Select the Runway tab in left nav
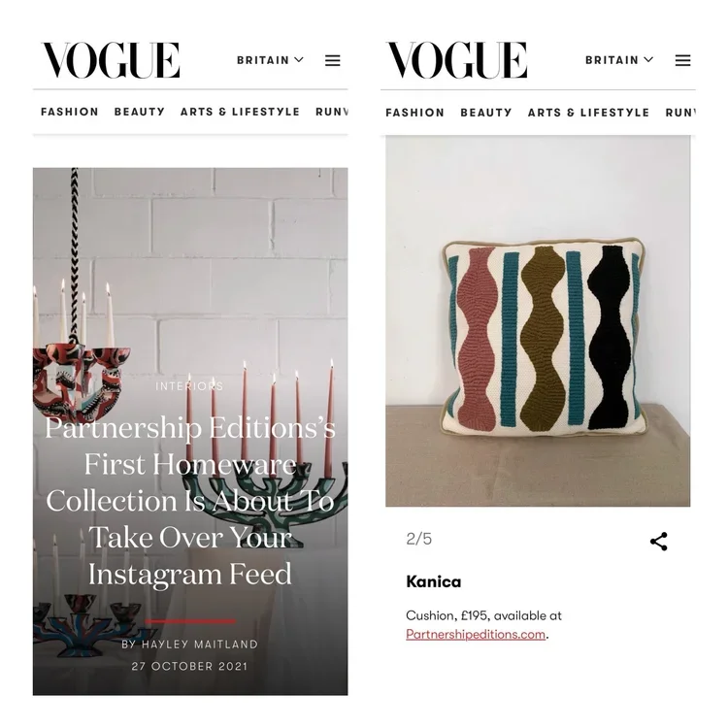 332,112
